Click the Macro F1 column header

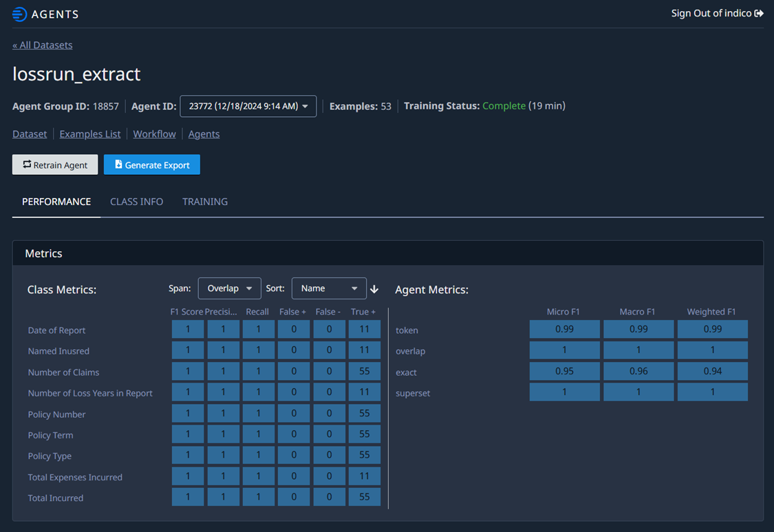pyautogui.click(x=637, y=312)
